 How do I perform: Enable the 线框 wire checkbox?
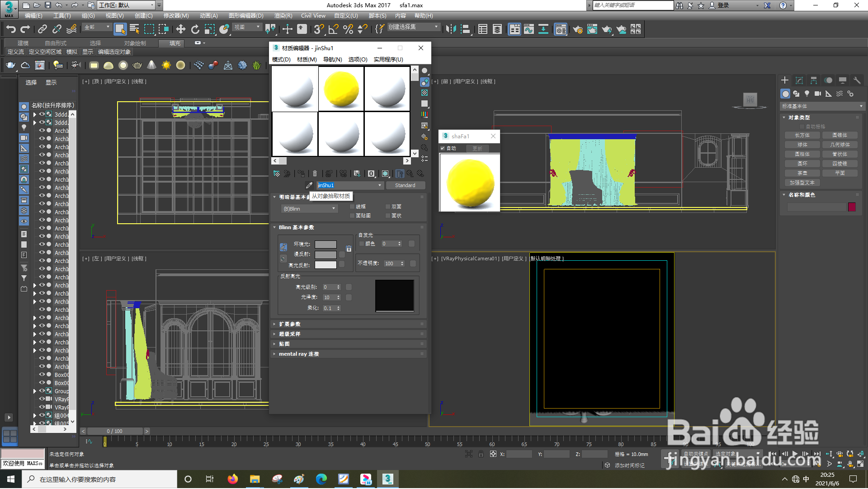352,207
